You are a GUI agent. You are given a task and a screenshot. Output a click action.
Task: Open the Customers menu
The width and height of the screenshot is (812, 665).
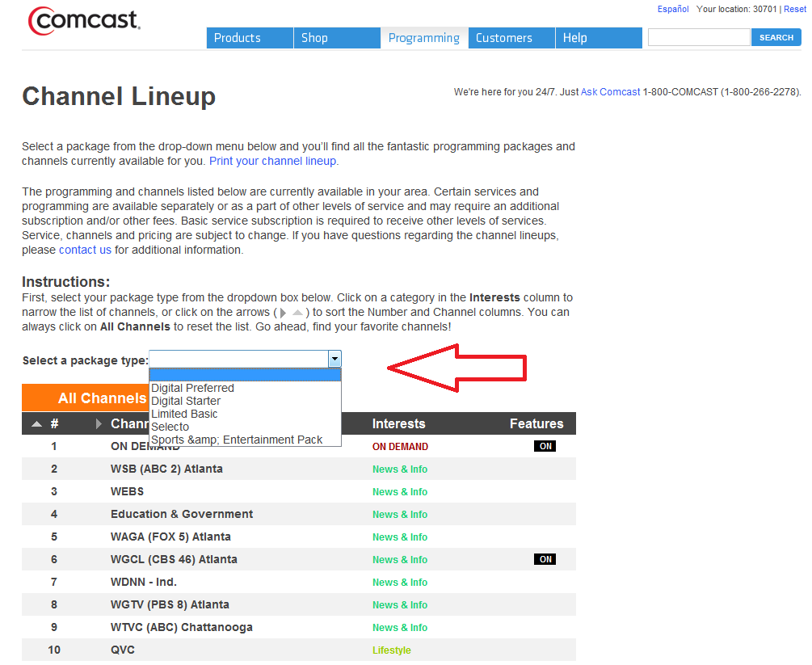coord(511,38)
